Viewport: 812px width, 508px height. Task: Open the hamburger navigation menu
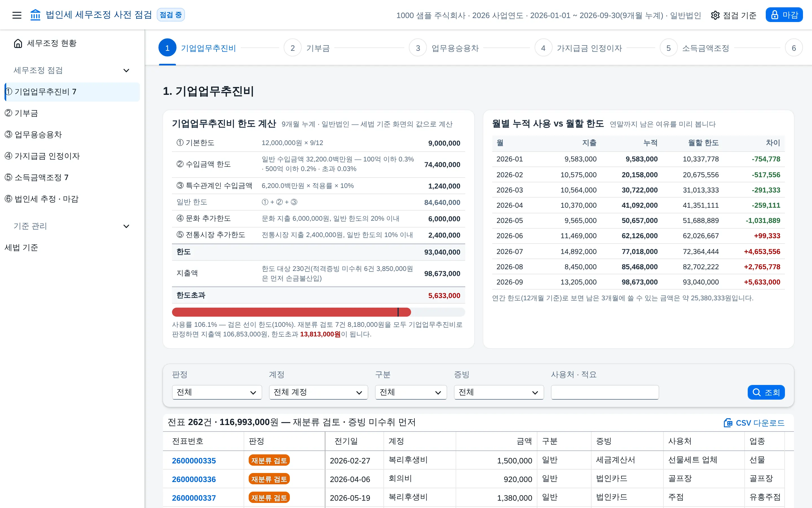click(x=17, y=15)
